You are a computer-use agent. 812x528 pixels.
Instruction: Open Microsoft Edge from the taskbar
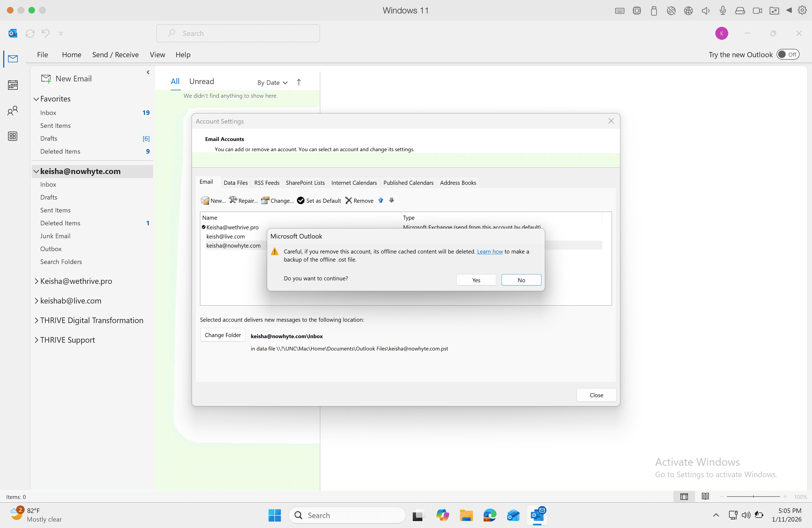(x=490, y=515)
